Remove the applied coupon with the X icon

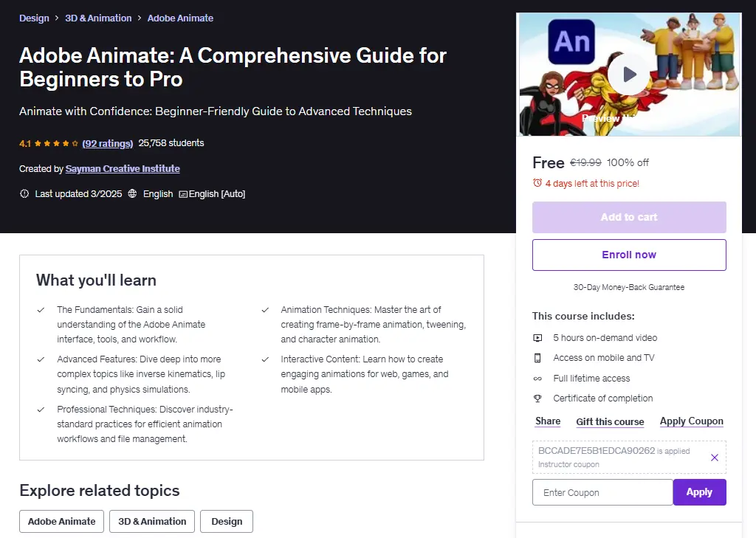[x=715, y=458]
